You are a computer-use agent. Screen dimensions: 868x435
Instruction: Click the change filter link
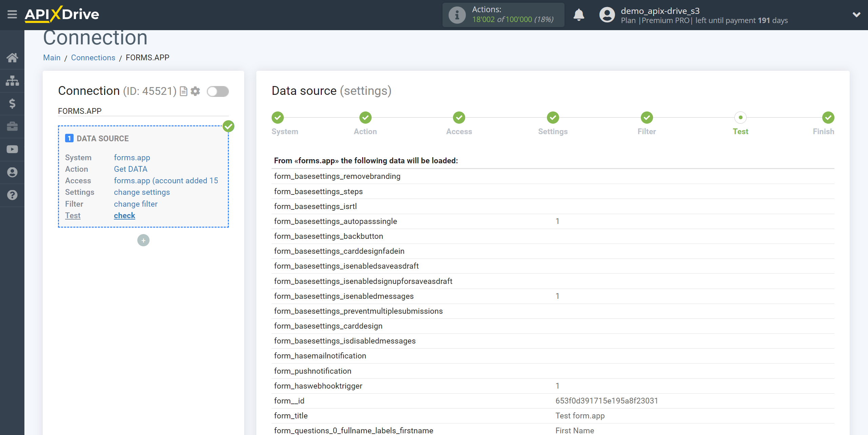[136, 204]
